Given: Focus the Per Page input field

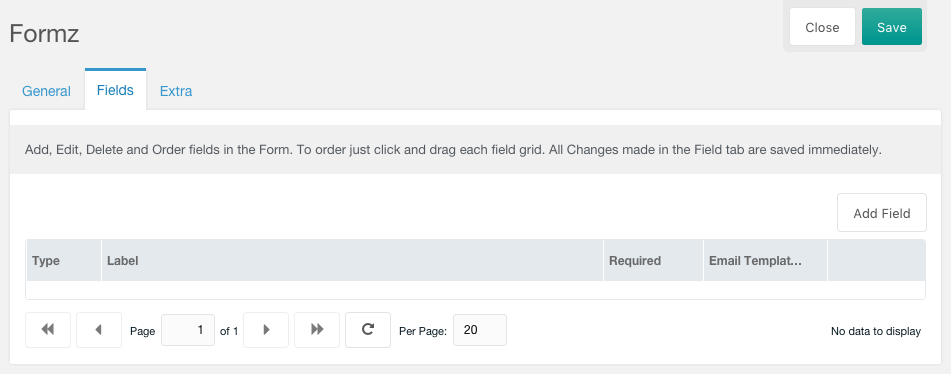Looking at the screenshot, I should tap(480, 330).
